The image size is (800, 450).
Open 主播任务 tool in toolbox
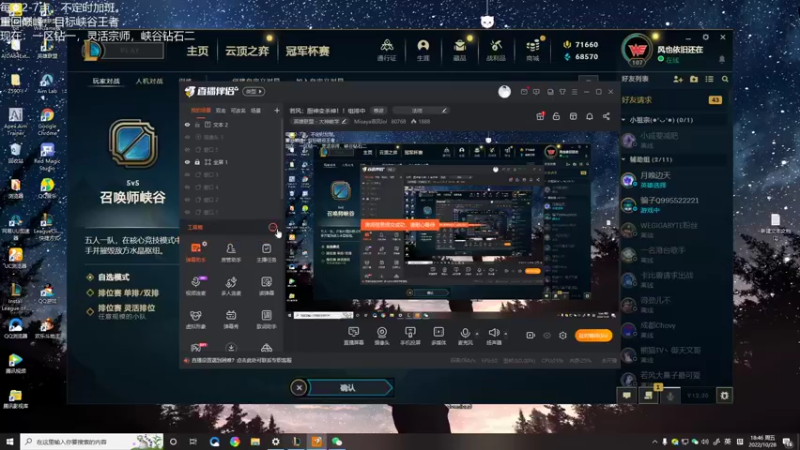click(x=266, y=253)
